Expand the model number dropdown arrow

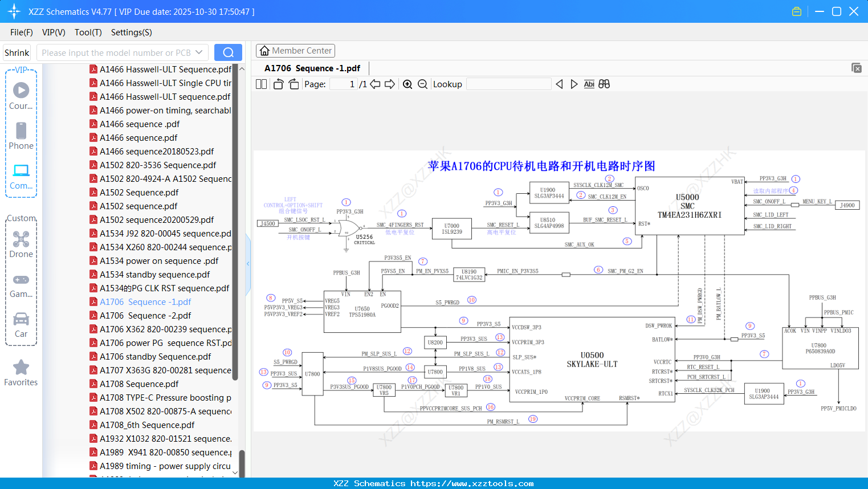199,52
